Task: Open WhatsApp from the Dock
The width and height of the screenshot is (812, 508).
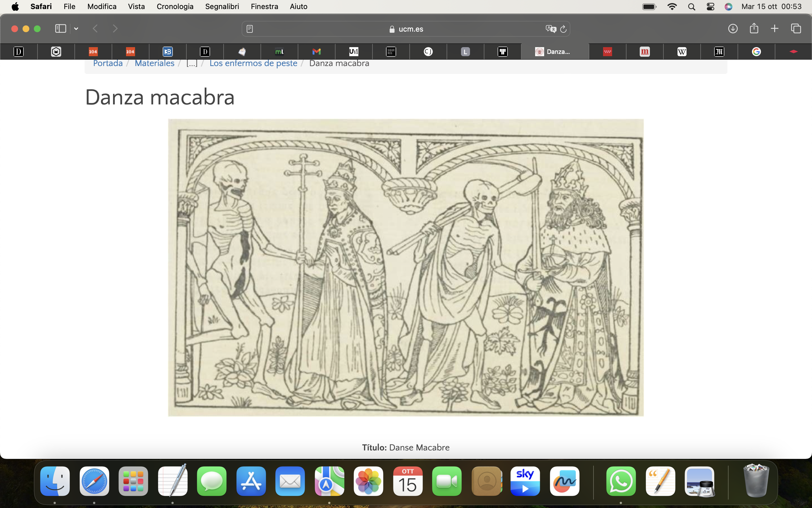Action: click(x=621, y=481)
